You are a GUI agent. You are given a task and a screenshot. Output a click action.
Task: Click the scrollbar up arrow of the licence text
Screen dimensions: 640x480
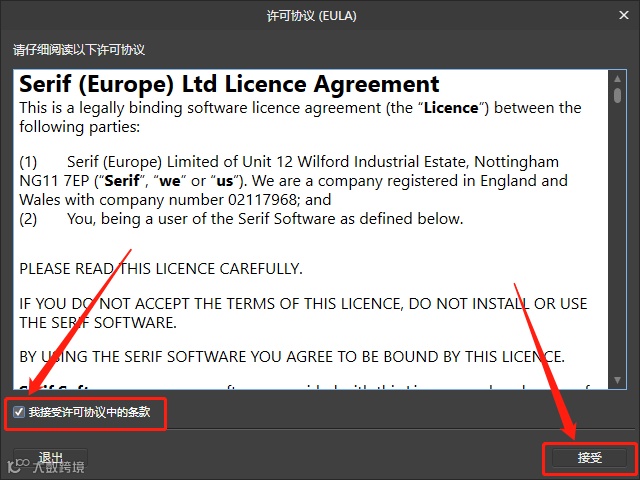click(x=617, y=79)
